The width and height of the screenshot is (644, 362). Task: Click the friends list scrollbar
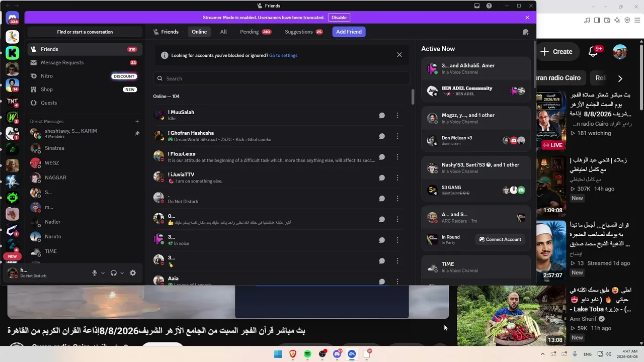click(413, 97)
